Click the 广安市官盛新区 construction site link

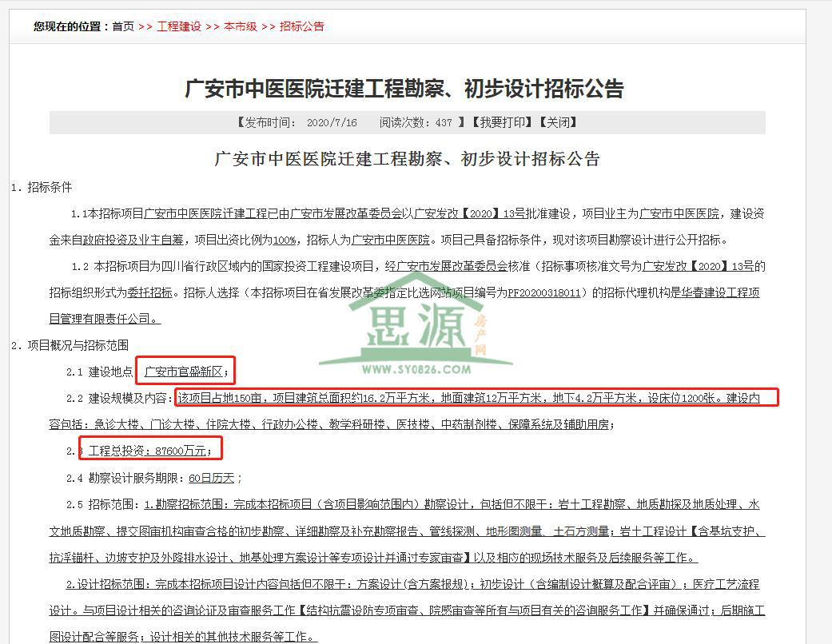185,370
